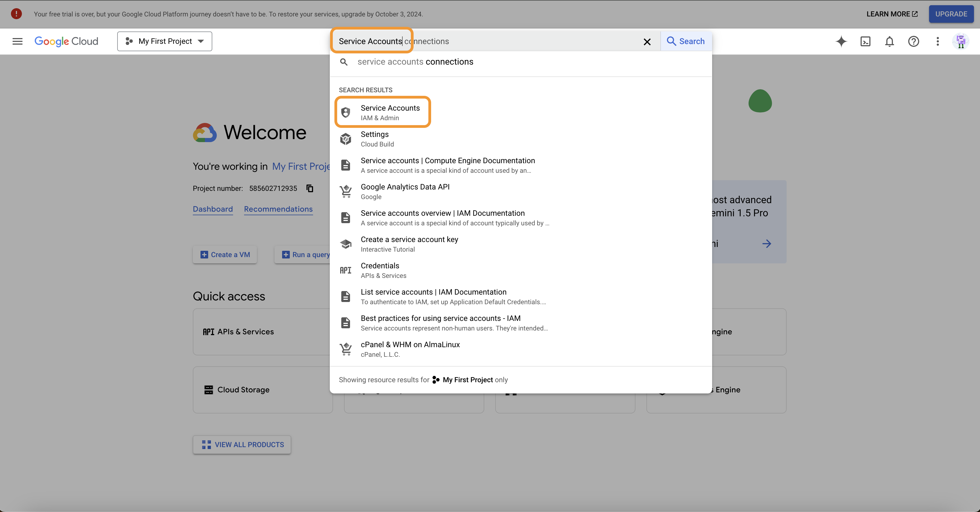
Task: Click document icon beside Best practices result
Action: click(345, 323)
